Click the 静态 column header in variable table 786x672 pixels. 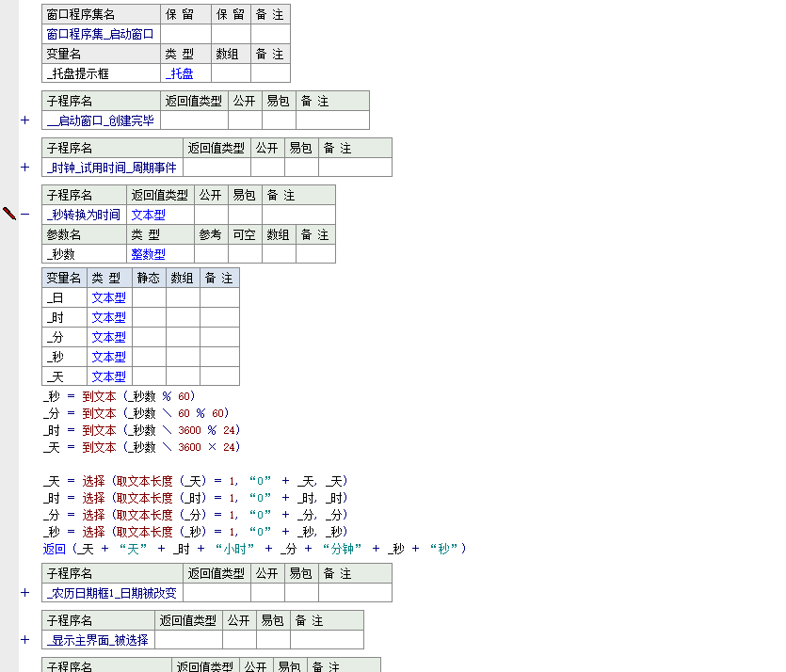pos(149,278)
